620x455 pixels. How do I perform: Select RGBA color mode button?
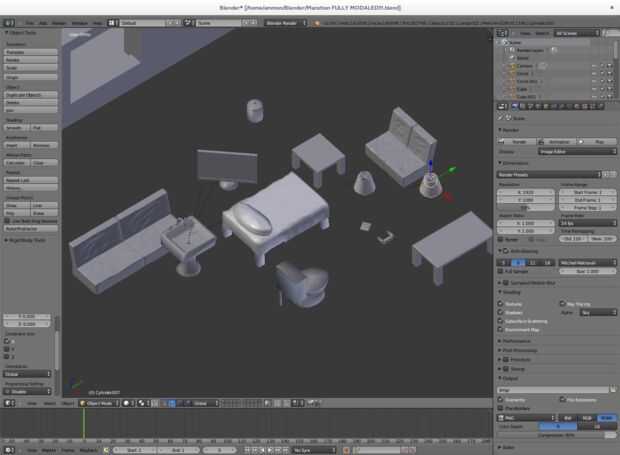(x=607, y=418)
